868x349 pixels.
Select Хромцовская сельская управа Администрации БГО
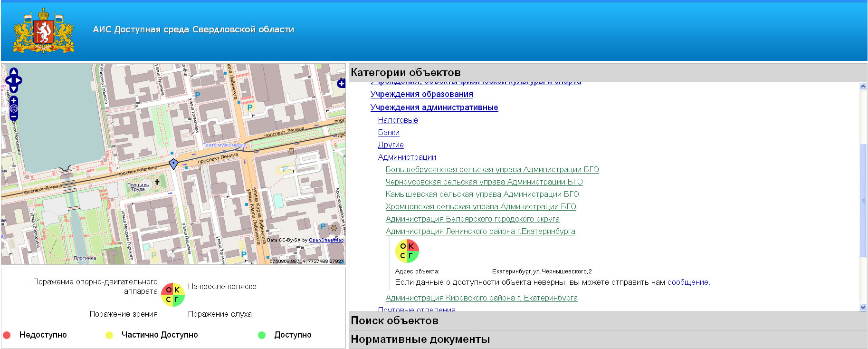coord(481,207)
